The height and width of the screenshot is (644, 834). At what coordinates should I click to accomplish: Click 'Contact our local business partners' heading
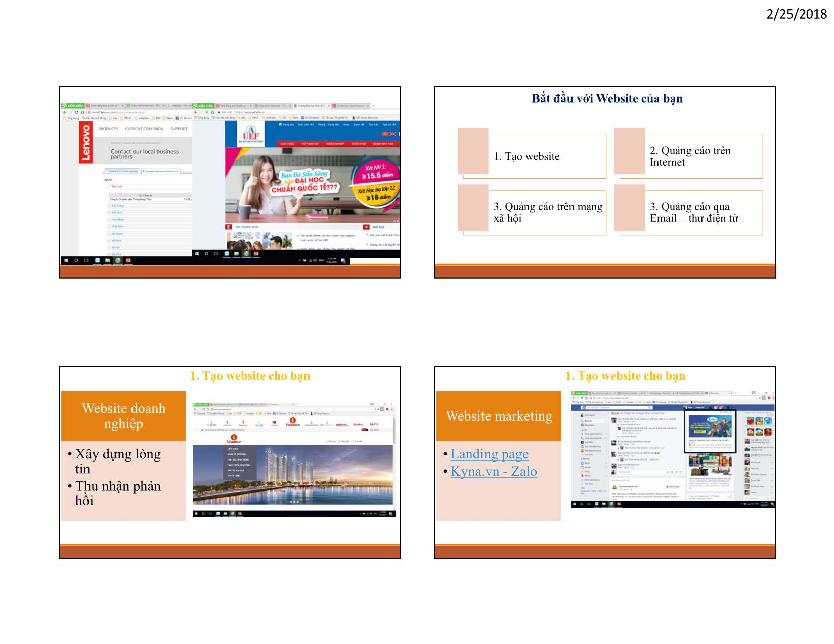coord(145,154)
